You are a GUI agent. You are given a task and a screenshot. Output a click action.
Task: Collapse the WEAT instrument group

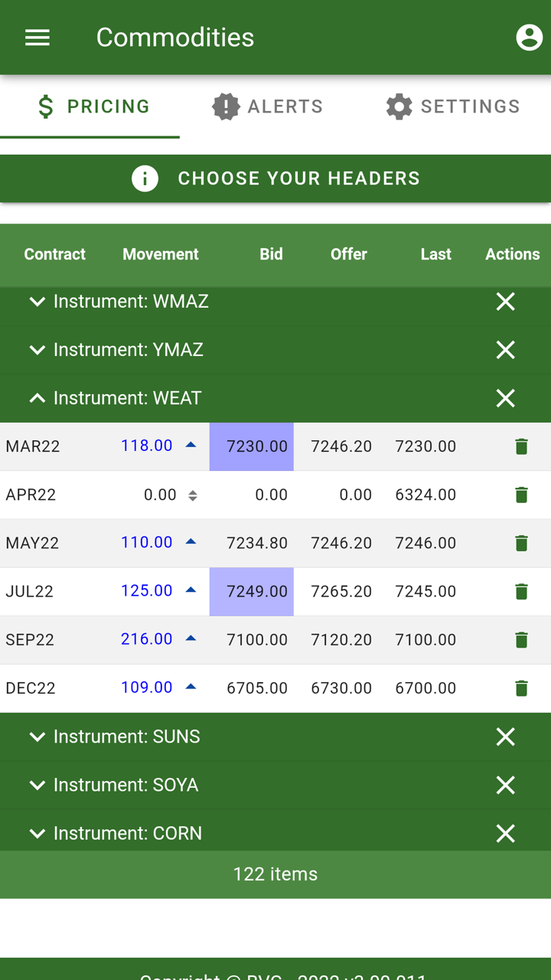[37, 398]
